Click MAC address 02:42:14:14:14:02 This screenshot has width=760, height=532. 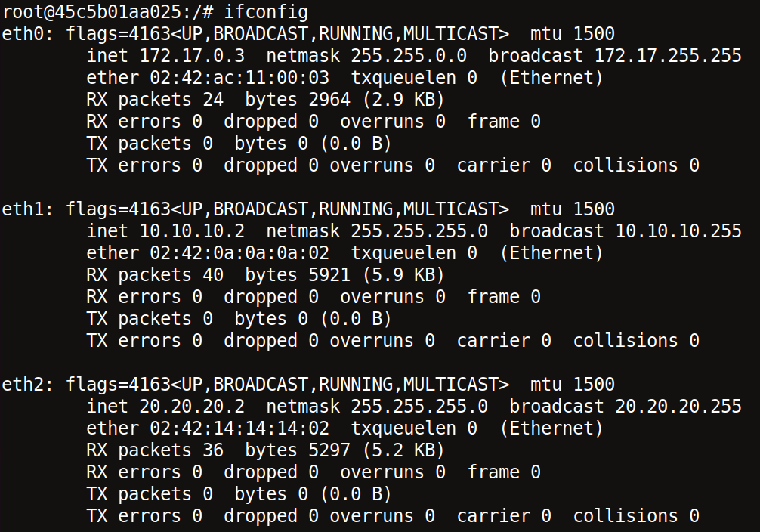click(239, 428)
